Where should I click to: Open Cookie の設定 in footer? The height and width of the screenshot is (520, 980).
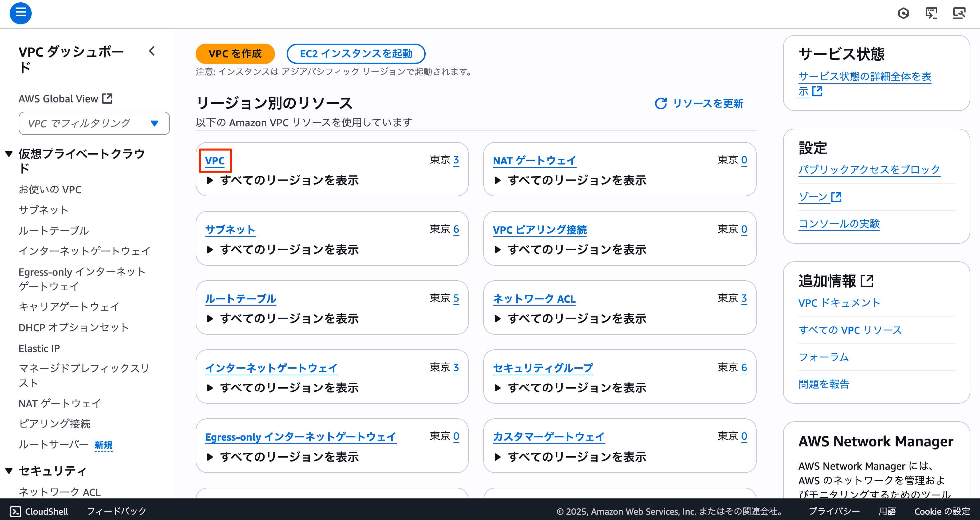(942, 511)
